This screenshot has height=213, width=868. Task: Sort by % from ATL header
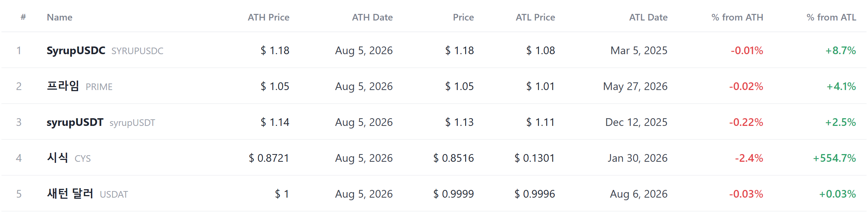pos(831,17)
